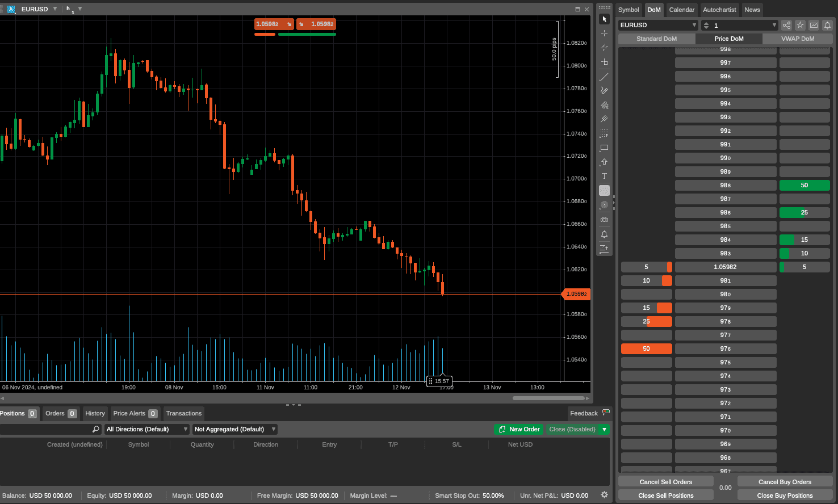Switch to the Calendar tab
This screenshot has width=838, height=504.
(681, 10)
